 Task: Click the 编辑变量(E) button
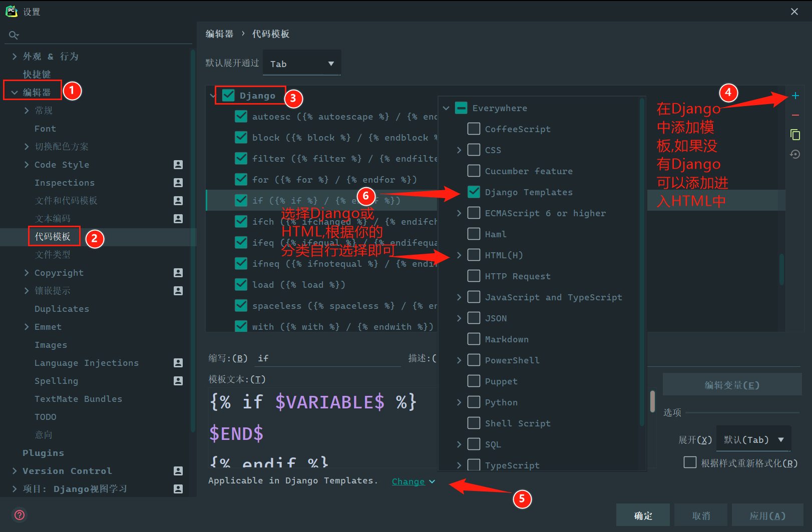click(x=732, y=385)
